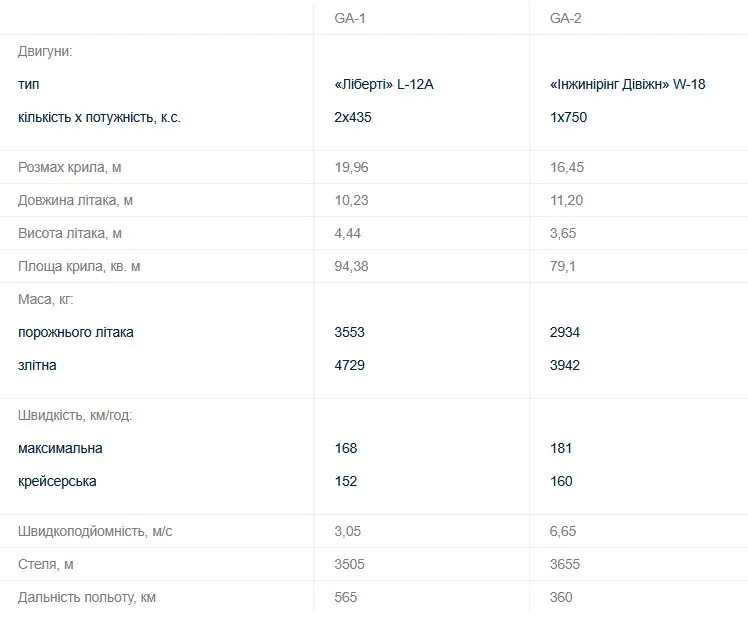748x632 pixels.
Task: Click the максимальна speed label
Action: pos(60,448)
